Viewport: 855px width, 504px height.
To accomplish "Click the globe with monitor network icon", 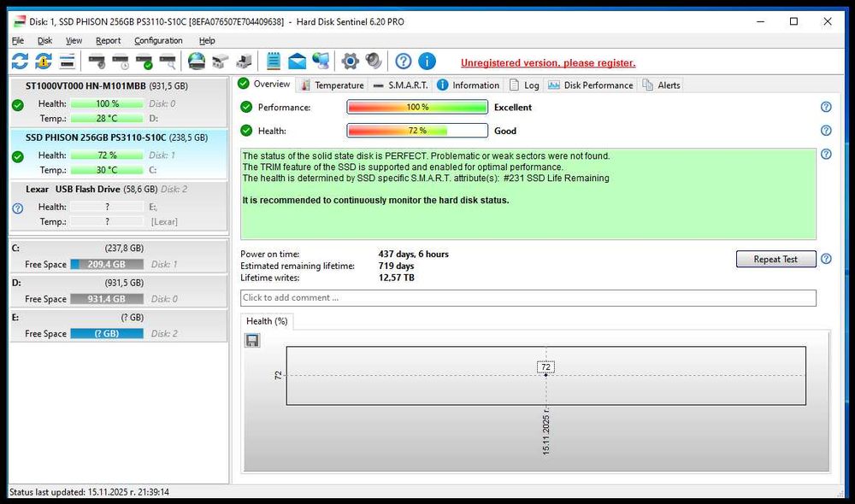I will [321, 61].
